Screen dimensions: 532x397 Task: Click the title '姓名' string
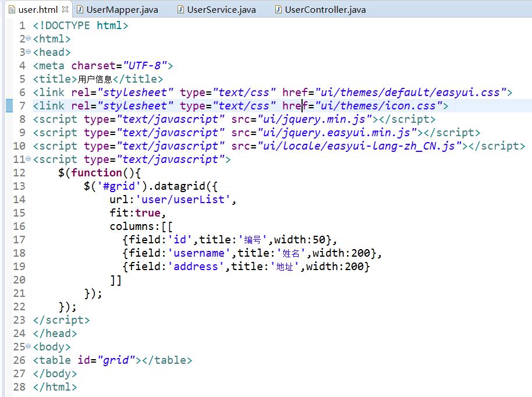[291, 253]
